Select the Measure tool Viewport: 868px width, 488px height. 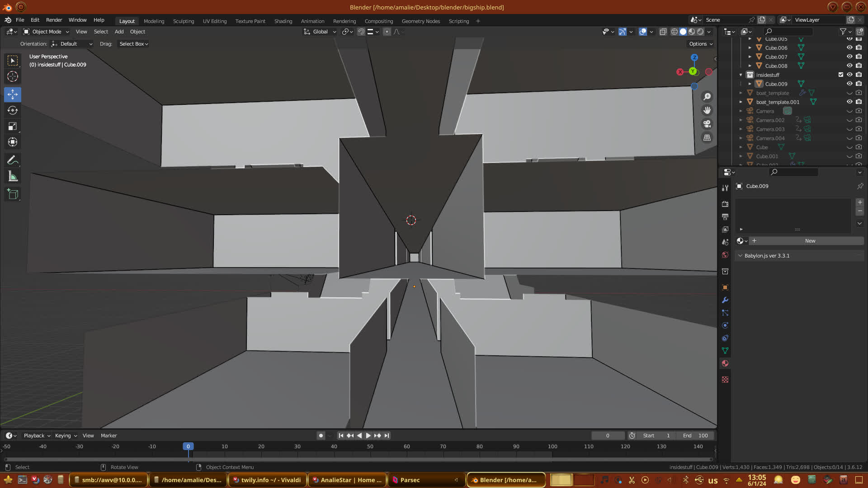[x=13, y=177]
